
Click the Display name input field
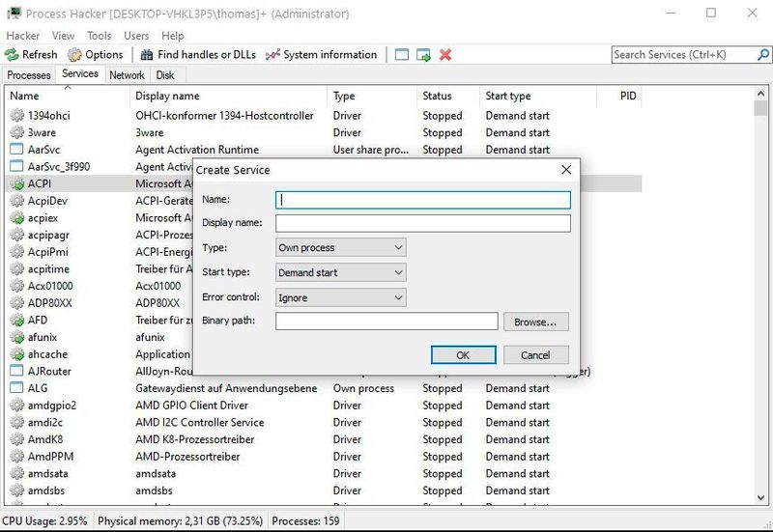423,223
